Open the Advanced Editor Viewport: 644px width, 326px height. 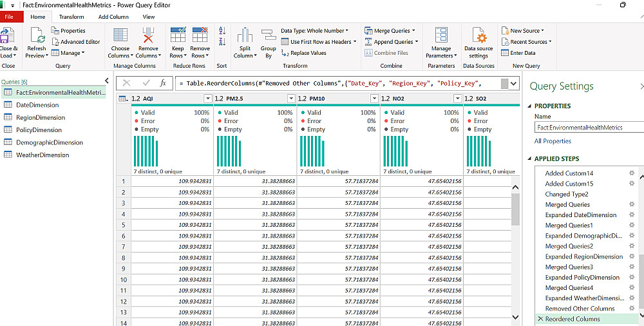[80, 42]
